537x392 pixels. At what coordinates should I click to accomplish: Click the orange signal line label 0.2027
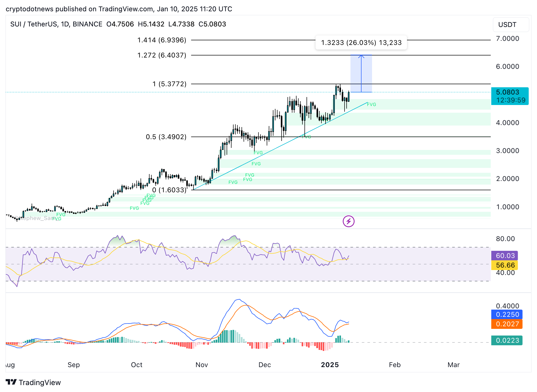point(506,324)
